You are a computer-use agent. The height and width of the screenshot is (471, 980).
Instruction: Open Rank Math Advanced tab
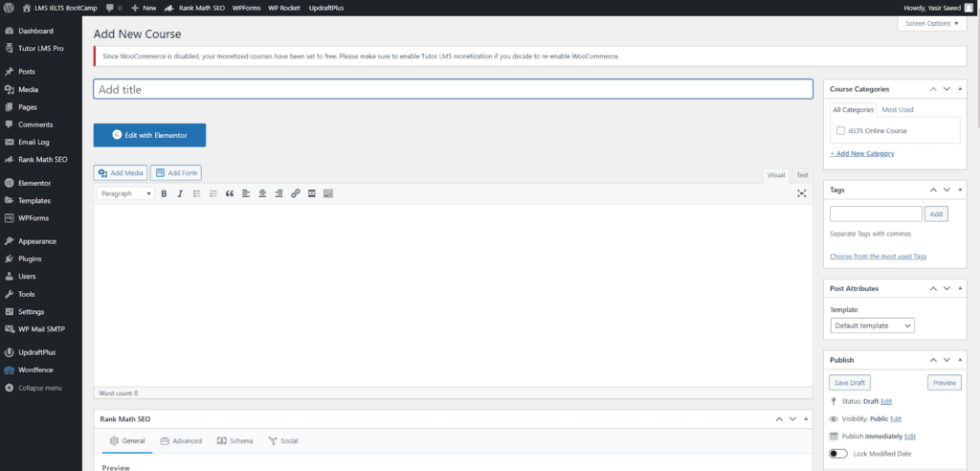[181, 441]
